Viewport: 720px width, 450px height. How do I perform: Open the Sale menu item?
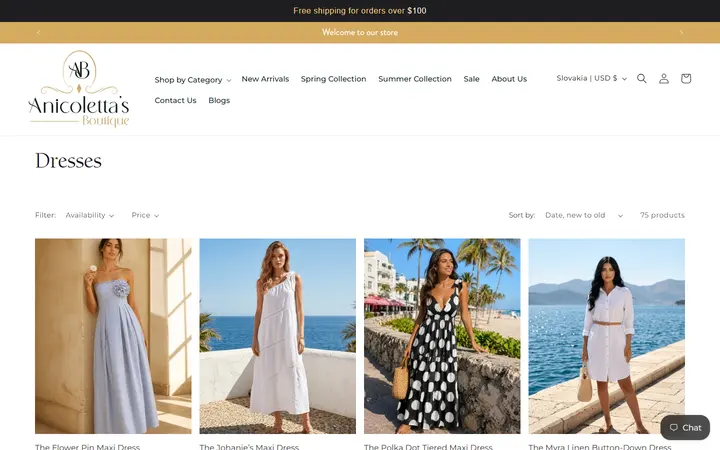click(x=471, y=79)
